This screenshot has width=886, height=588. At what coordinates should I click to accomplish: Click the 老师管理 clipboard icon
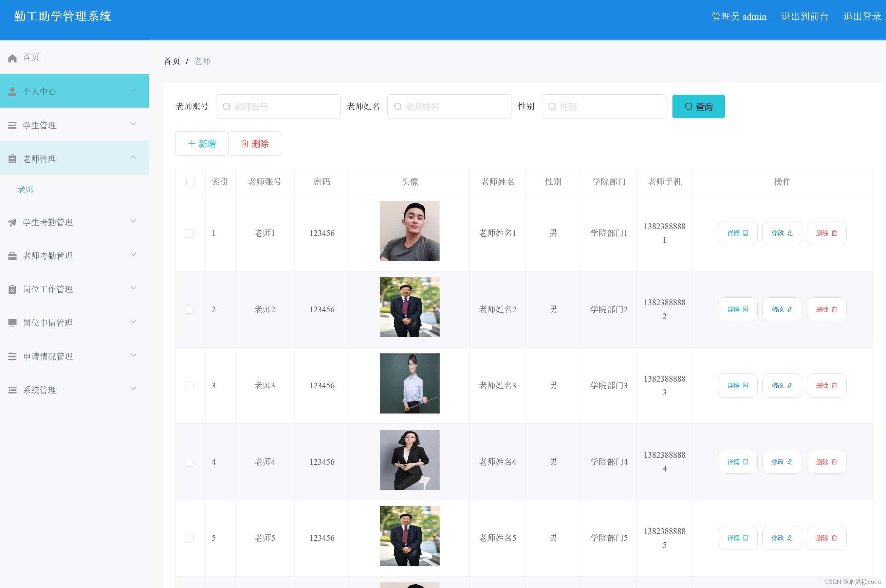click(12, 158)
